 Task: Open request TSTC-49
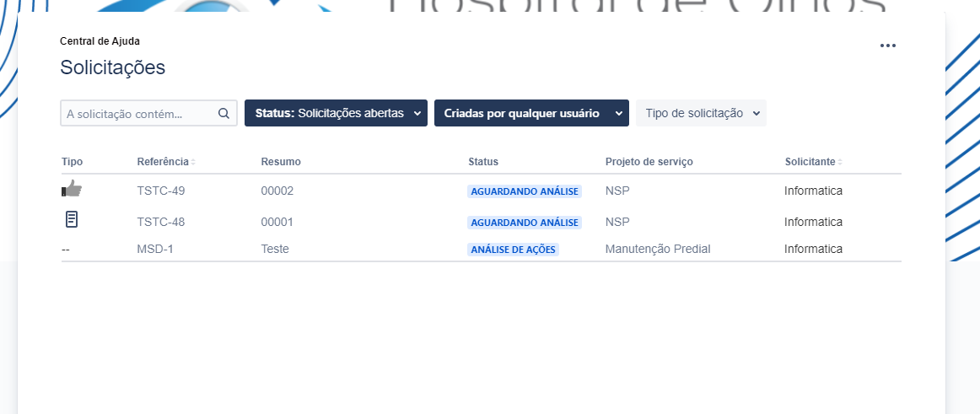click(160, 191)
